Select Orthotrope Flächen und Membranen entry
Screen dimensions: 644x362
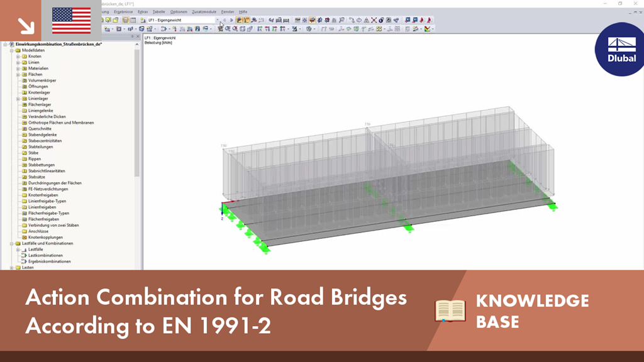point(61,123)
